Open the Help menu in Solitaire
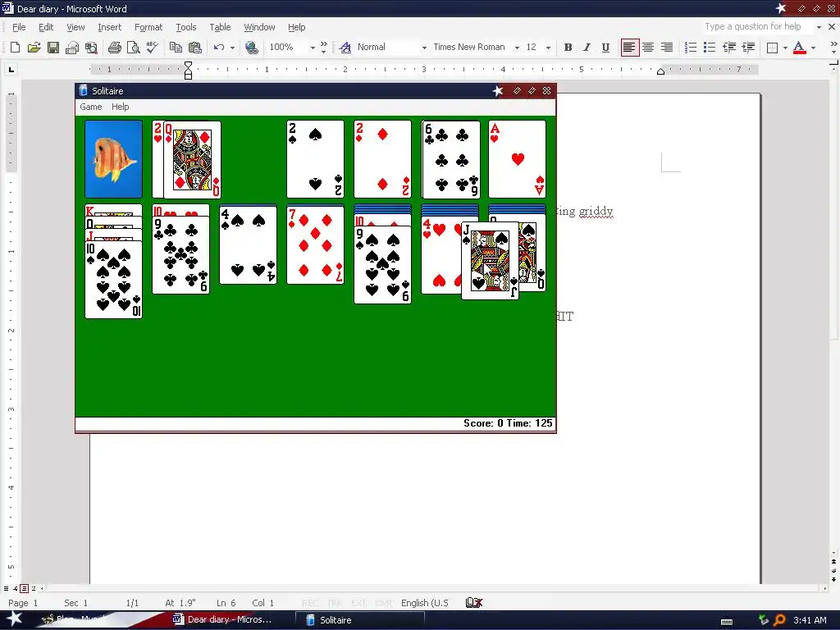This screenshot has height=630, width=840. (120, 107)
